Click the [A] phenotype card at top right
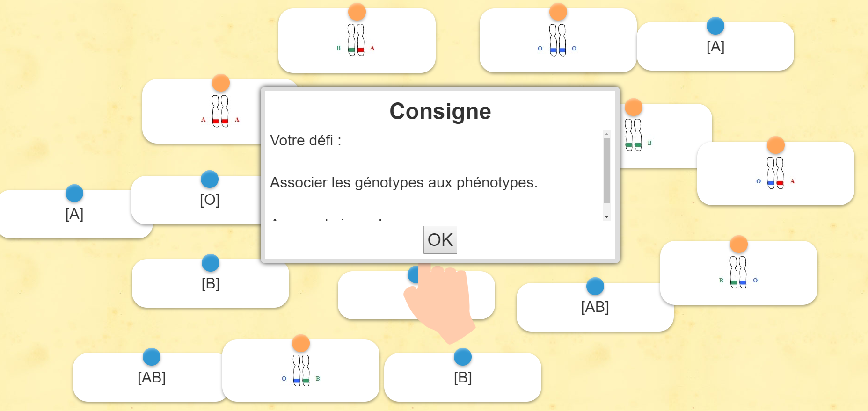Image resolution: width=868 pixels, height=411 pixels. pos(715,46)
